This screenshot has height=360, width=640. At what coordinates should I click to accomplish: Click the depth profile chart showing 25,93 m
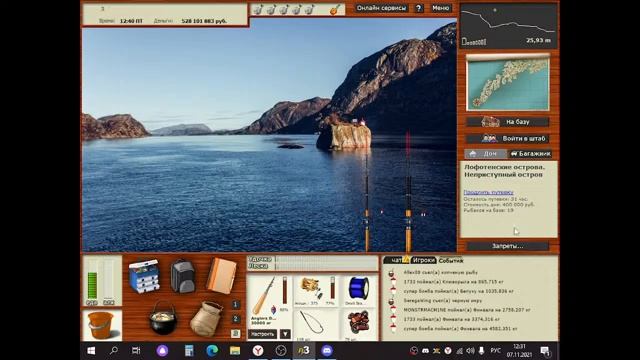tap(509, 26)
